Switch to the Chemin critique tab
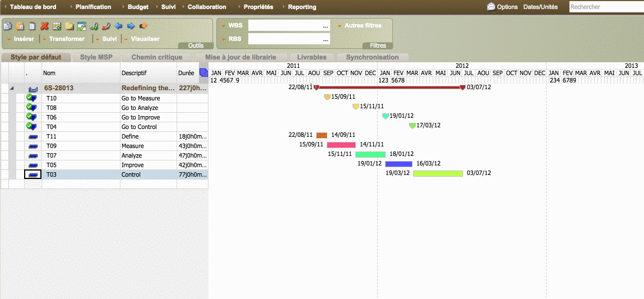Screen dimensions: 644x299 (x=157, y=57)
